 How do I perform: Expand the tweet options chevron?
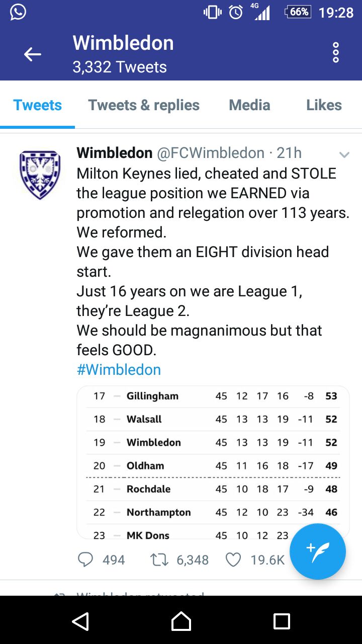click(x=344, y=155)
